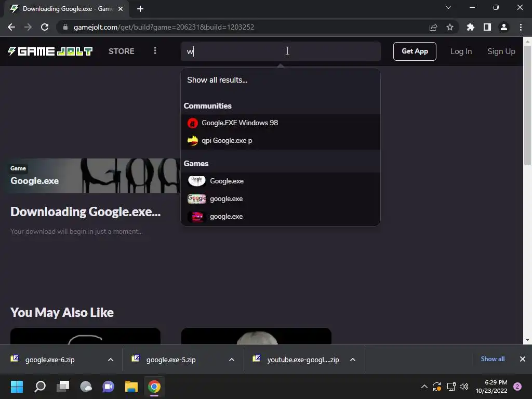This screenshot has height=399, width=532.
Task: Click the page vertical scrollbar thumb
Action: (x=527, y=105)
